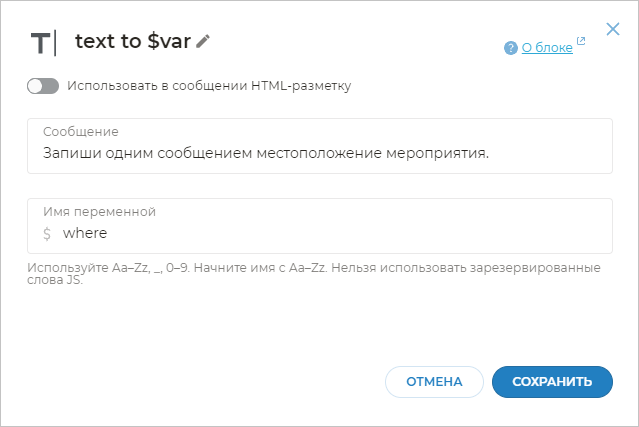Place cursor on the word where

(x=84, y=234)
